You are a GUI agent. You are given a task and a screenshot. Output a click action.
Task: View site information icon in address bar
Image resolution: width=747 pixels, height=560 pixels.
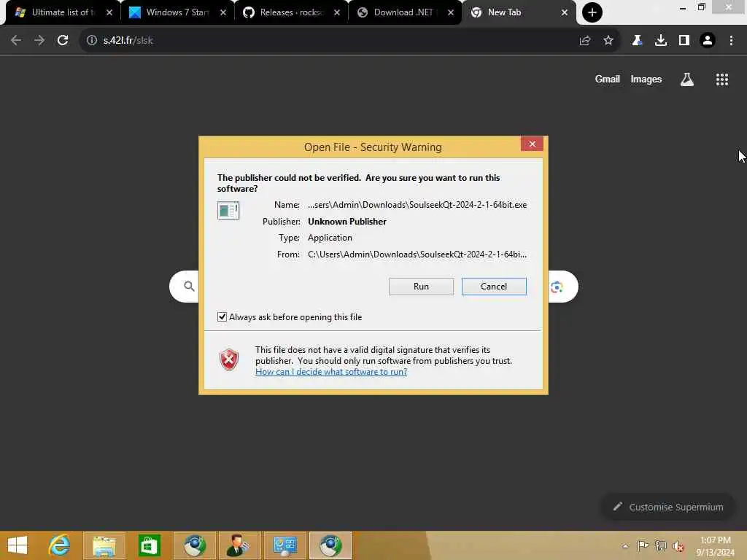(x=92, y=41)
